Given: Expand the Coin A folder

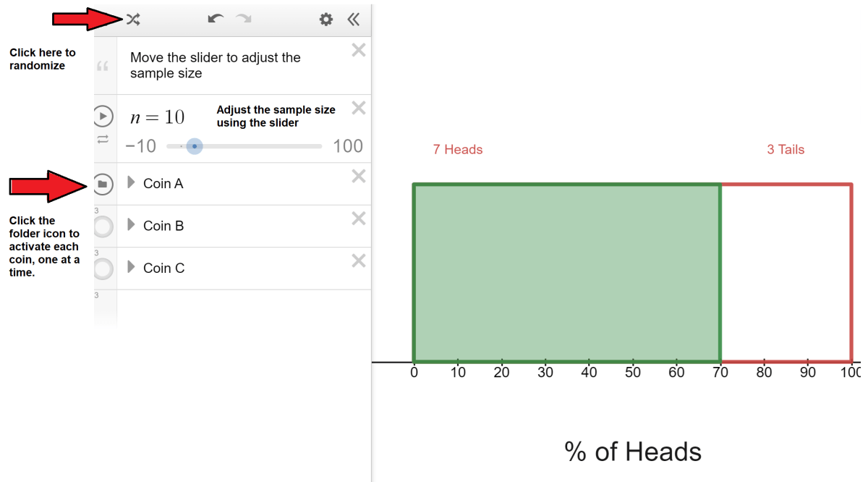Looking at the screenshot, I should [x=131, y=183].
